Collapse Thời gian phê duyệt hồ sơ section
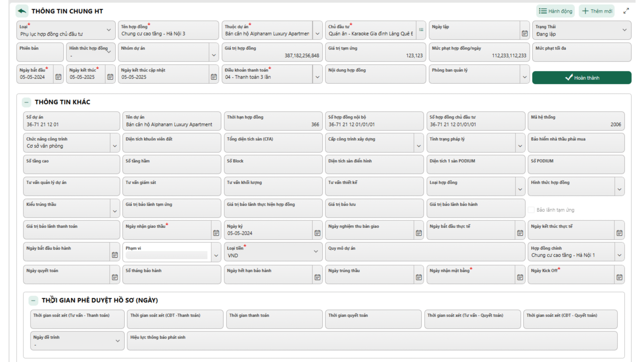Viewport: 644px width, 362px height. (x=33, y=300)
